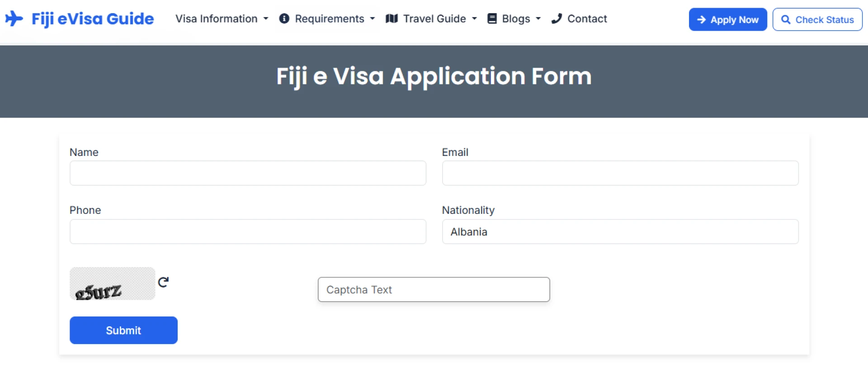The image size is (868, 377).
Task: Click the captcha image
Action: point(112,283)
